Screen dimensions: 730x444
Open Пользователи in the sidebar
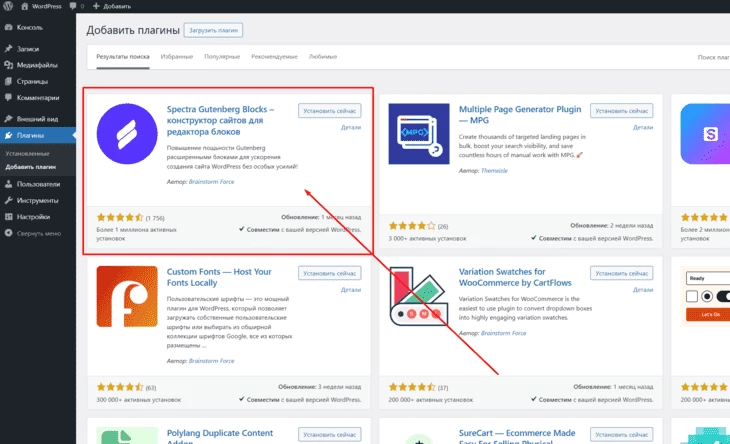38,184
